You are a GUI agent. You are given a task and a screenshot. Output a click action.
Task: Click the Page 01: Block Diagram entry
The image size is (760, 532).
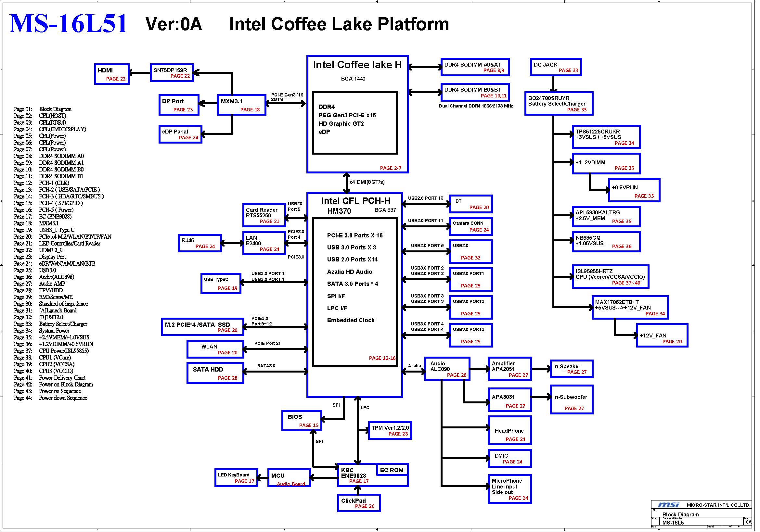click(43, 109)
